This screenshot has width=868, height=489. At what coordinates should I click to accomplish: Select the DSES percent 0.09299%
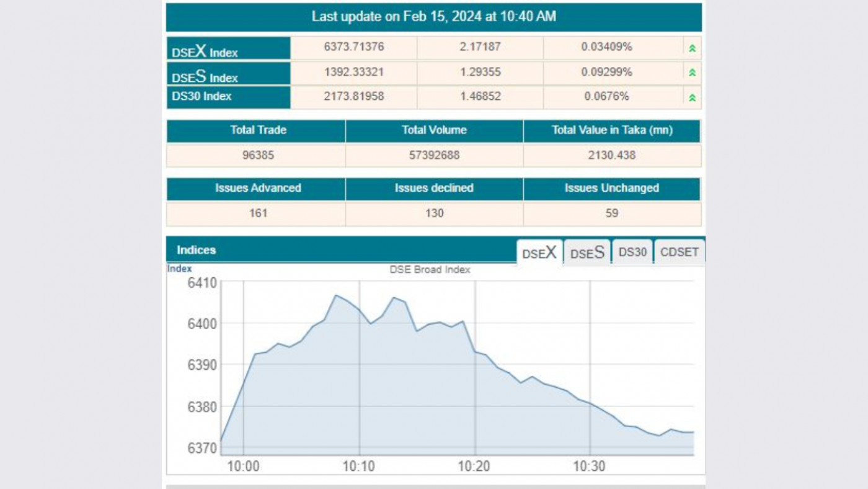coord(607,71)
